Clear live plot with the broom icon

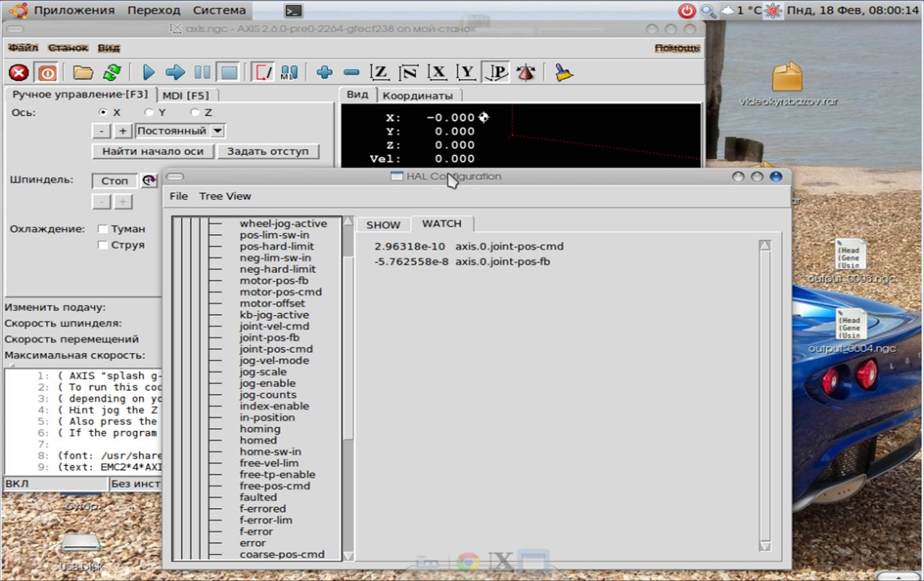point(564,73)
